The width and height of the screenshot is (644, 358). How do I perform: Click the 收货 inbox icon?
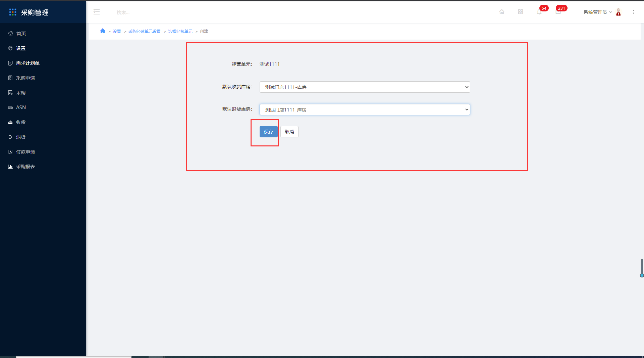click(x=10, y=122)
